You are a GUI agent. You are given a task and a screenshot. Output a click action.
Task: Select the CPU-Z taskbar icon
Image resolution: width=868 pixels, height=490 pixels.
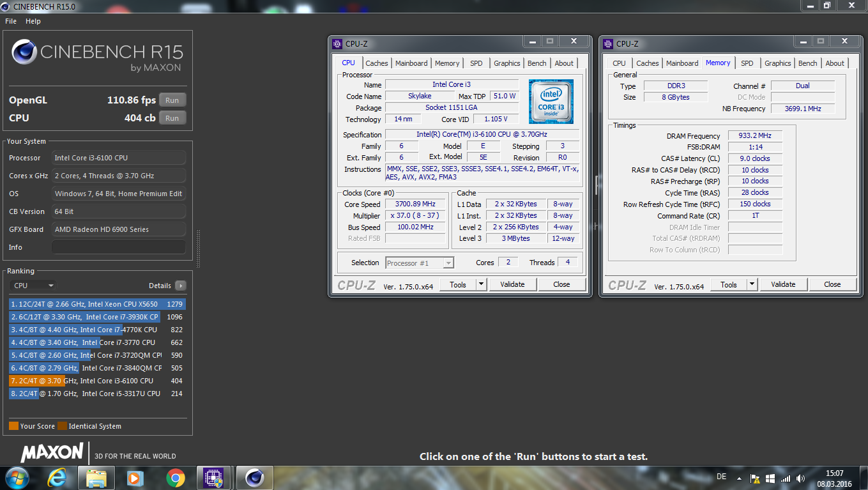click(212, 478)
